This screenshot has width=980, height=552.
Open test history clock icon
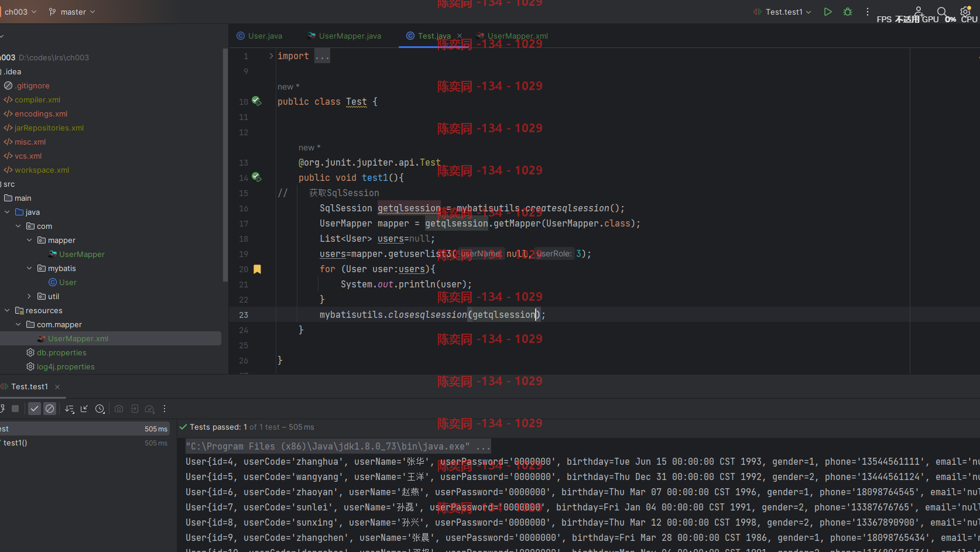(100, 409)
